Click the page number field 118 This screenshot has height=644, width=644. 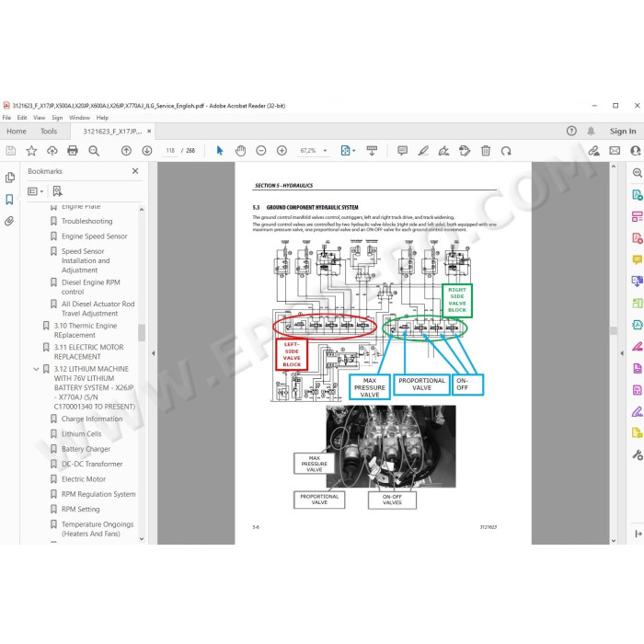pos(170,151)
